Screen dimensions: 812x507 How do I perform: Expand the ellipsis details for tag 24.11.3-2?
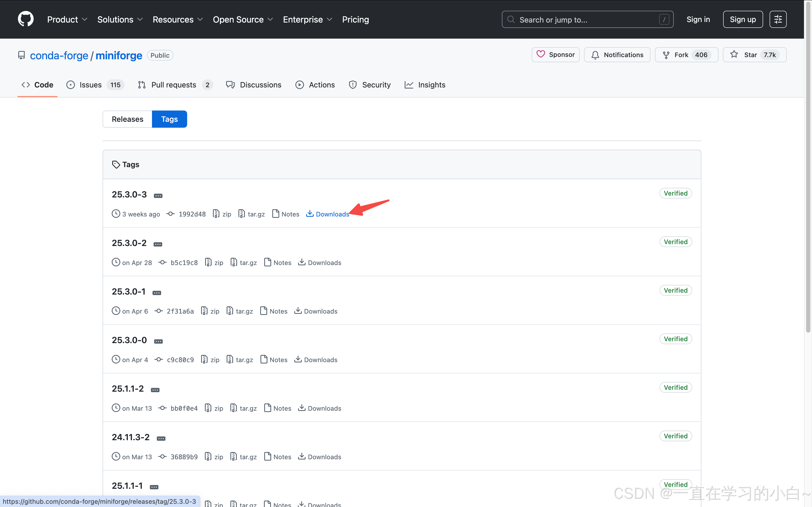(x=161, y=438)
